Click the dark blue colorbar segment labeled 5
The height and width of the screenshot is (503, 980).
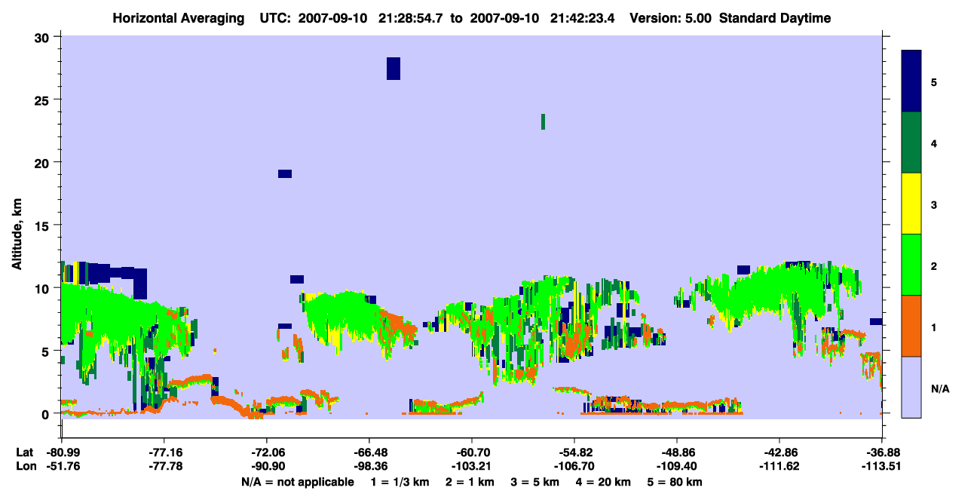pyautogui.click(x=911, y=81)
